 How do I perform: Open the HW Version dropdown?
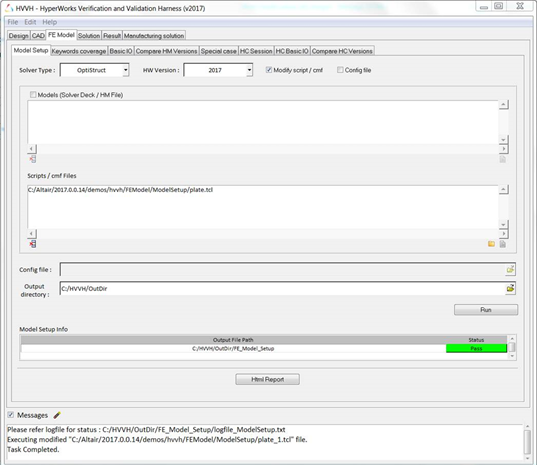(249, 70)
